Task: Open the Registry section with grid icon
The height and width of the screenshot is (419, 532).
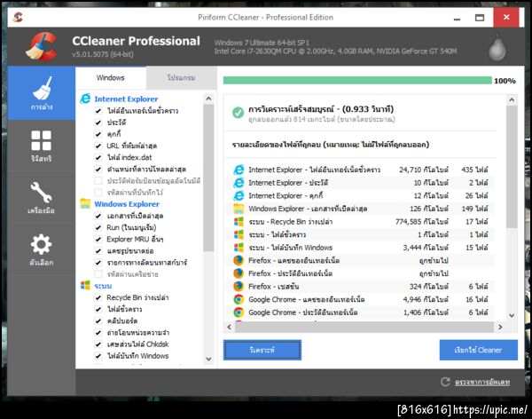Action: [x=42, y=146]
